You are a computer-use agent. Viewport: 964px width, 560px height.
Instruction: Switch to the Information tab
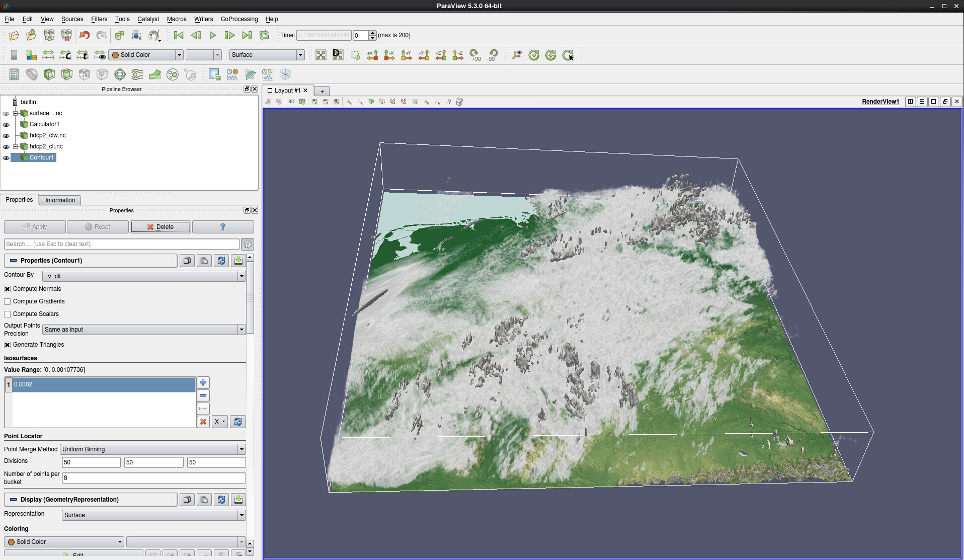[60, 200]
